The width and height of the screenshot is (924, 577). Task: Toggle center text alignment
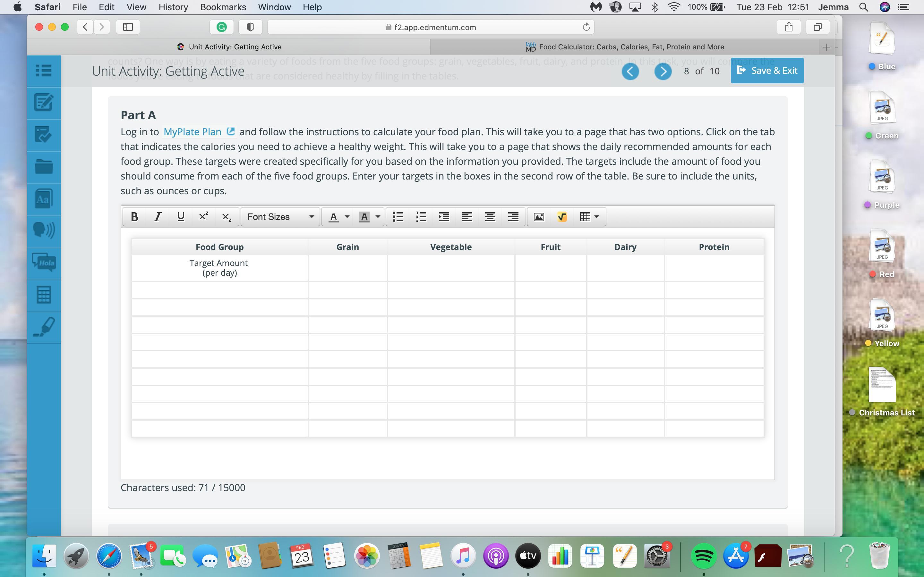490,217
